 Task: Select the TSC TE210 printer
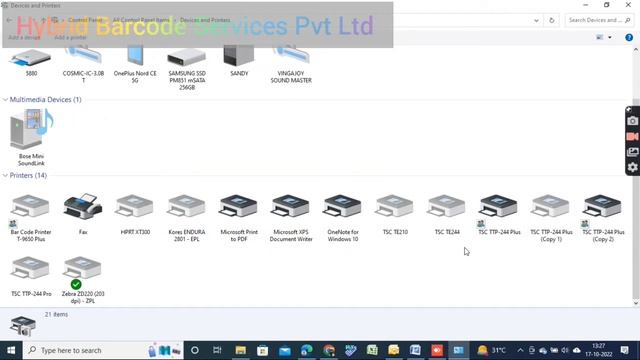point(395,215)
